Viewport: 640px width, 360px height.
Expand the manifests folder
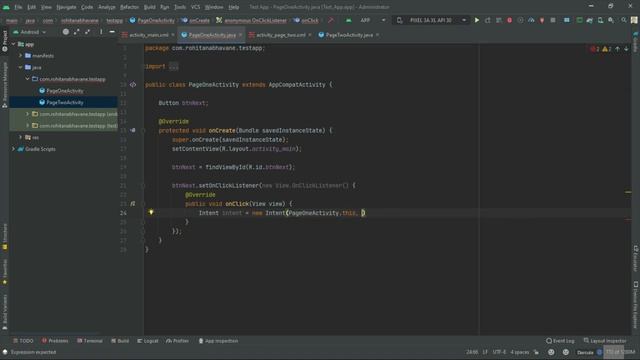(20, 56)
